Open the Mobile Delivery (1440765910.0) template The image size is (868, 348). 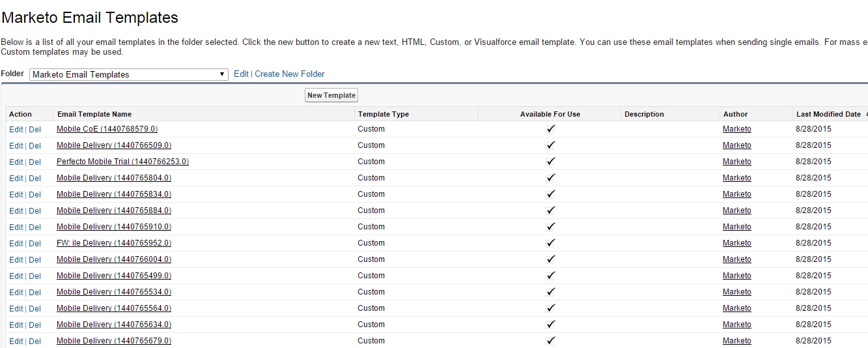(114, 227)
